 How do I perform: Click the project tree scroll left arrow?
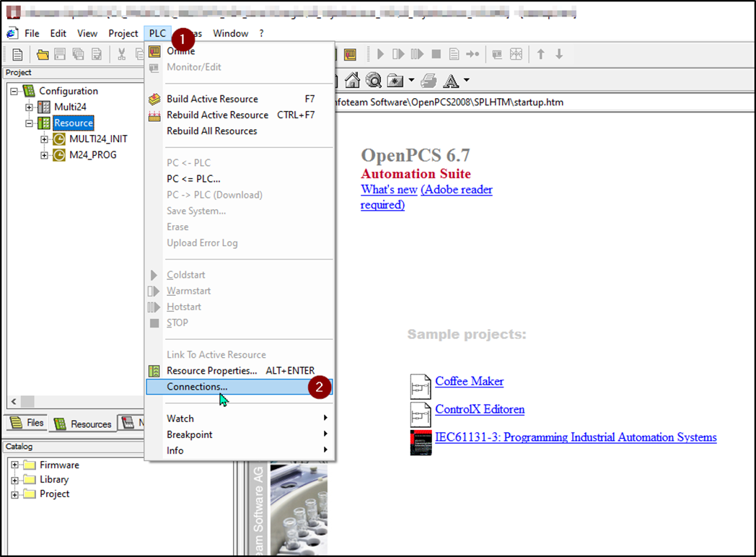pos(14,401)
